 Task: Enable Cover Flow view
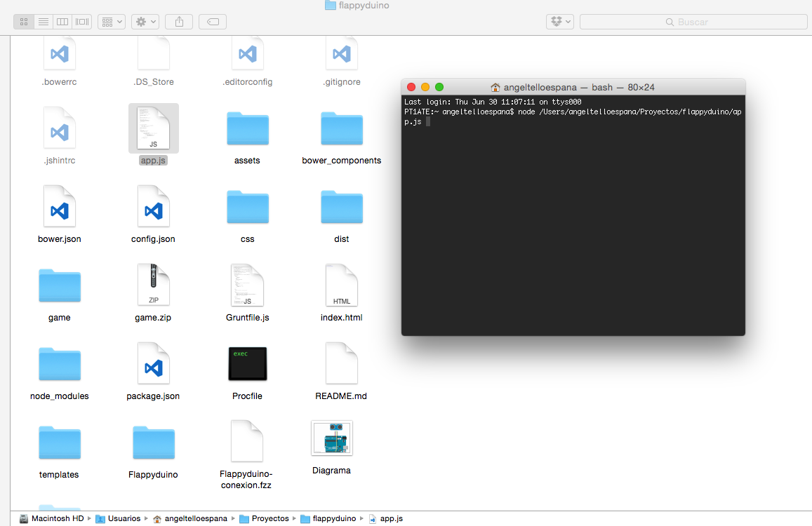coord(81,21)
